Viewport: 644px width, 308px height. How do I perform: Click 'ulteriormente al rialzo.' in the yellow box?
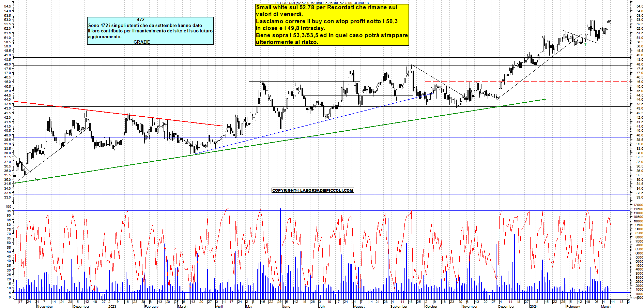tap(287, 42)
